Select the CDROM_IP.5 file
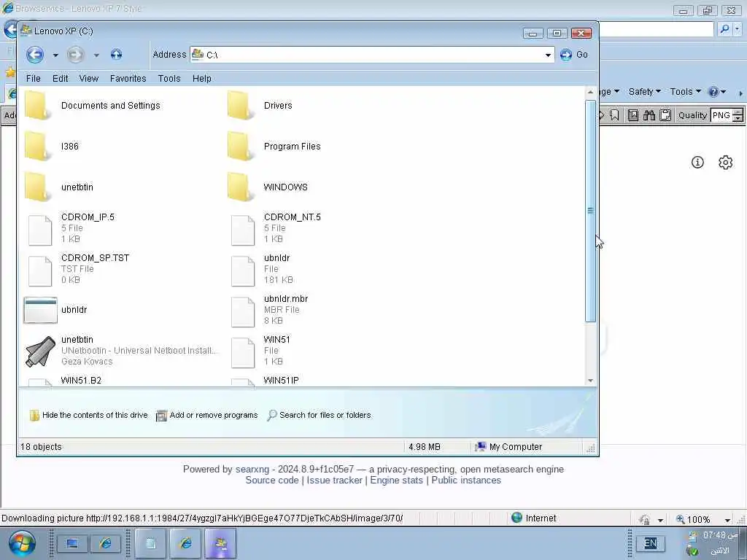The width and height of the screenshot is (747, 560). point(71,228)
